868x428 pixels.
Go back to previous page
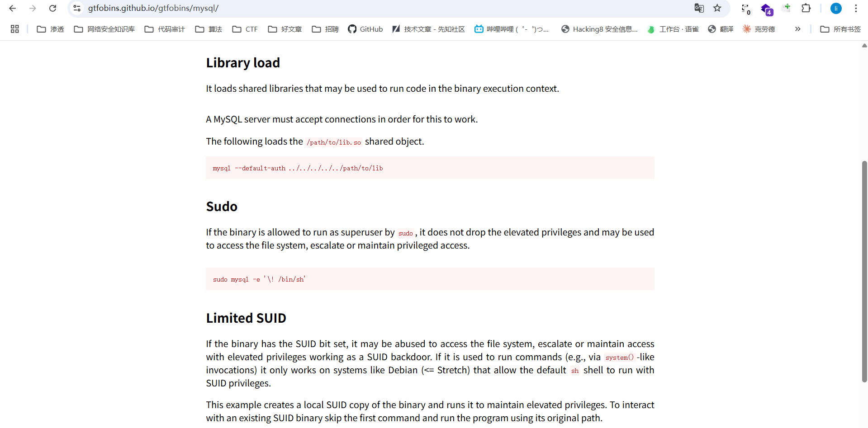(13, 8)
